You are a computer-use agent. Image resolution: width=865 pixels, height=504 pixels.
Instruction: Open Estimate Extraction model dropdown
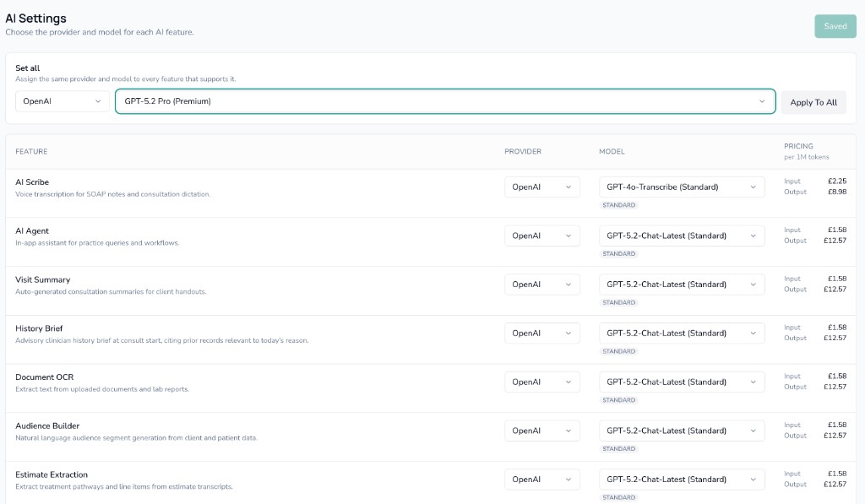tap(682, 480)
